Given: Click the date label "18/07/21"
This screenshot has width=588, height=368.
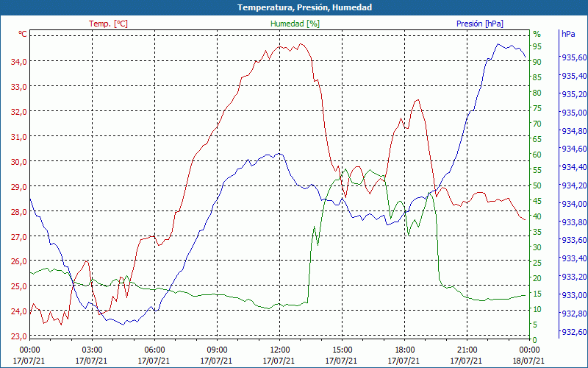Looking at the screenshot, I should coord(528,361).
